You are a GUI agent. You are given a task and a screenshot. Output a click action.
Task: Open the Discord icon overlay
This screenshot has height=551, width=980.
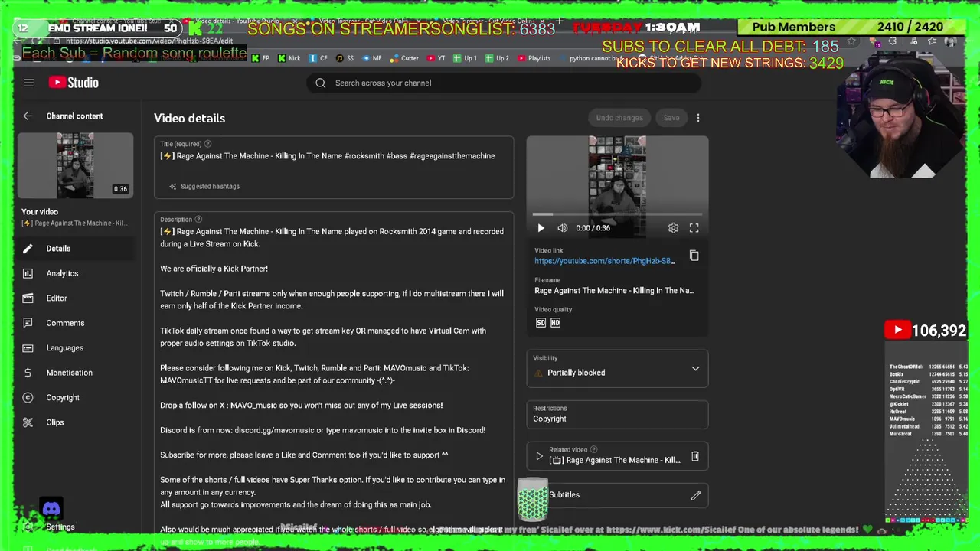(x=51, y=508)
